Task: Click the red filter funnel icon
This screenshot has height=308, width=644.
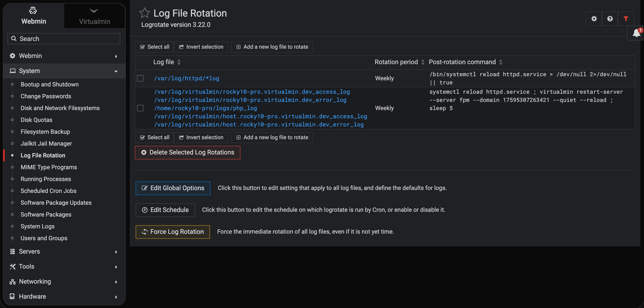Action: [626, 19]
